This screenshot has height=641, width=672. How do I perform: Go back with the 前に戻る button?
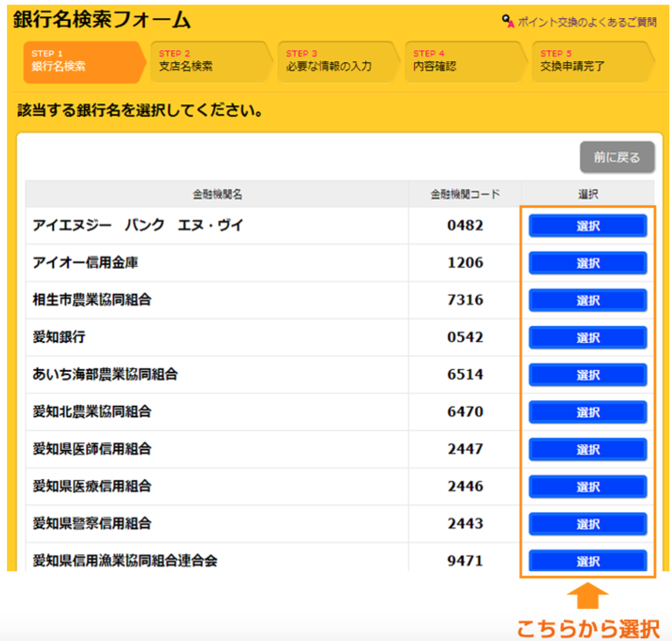coord(617,157)
